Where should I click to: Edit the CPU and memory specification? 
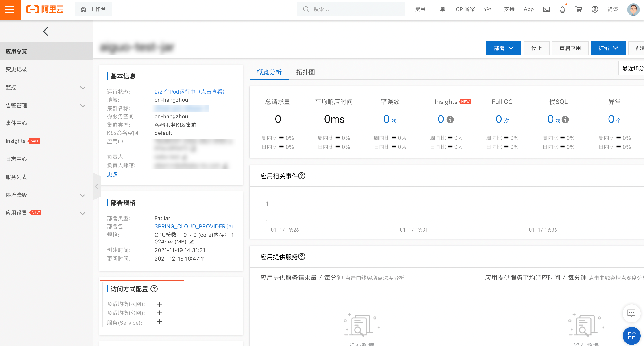(x=192, y=242)
